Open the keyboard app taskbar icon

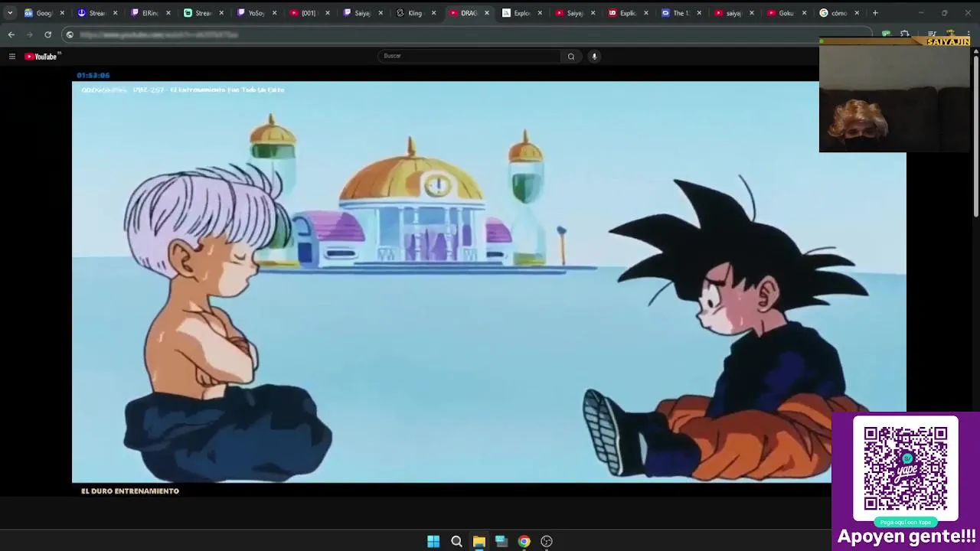click(x=501, y=541)
